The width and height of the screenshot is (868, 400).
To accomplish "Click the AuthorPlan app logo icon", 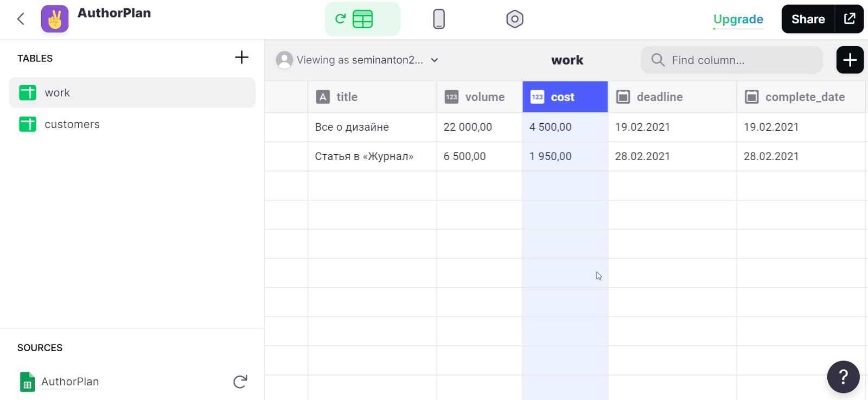I will [55, 19].
